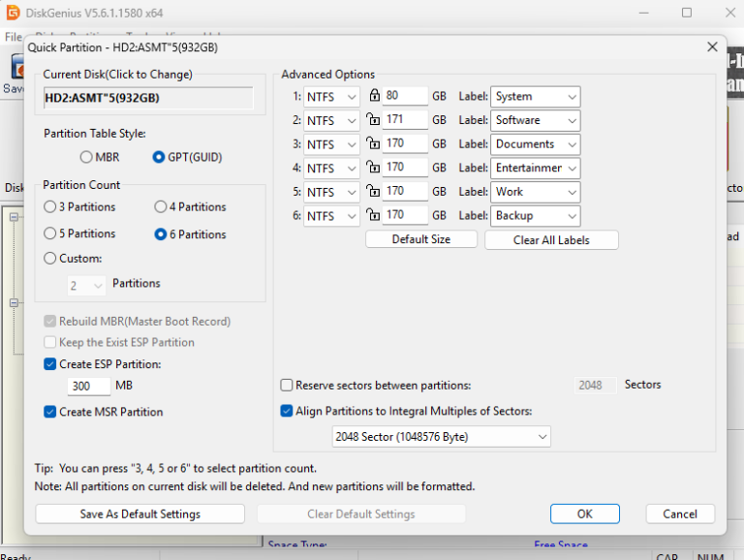Click the lock icon for partition 1 size
Viewport: 744px width, 560px height.
374,95
